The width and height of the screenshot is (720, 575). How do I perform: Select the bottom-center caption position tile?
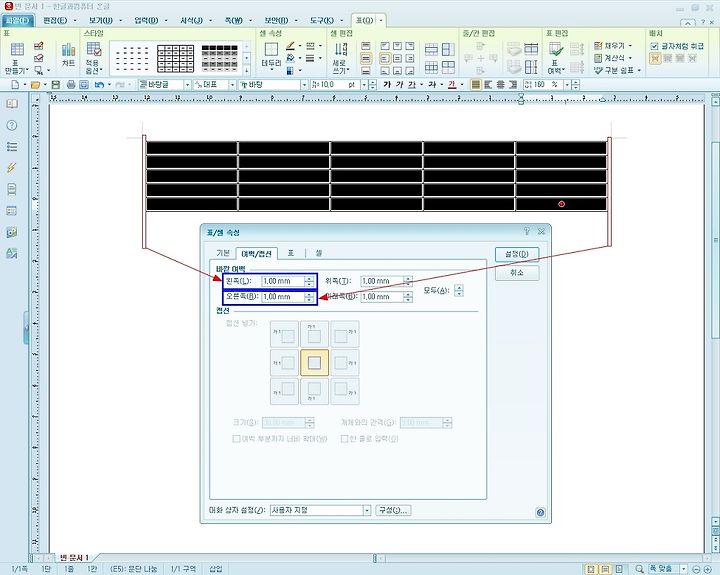pyautogui.click(x=315, y=391)
